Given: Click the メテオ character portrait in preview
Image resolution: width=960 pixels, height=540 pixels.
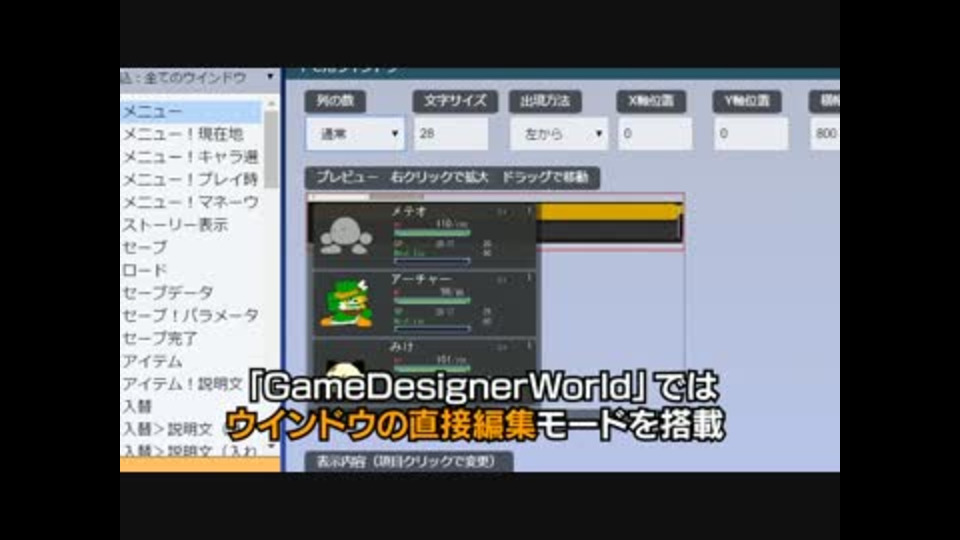Looking at the screenshot, I should [347, 236].
